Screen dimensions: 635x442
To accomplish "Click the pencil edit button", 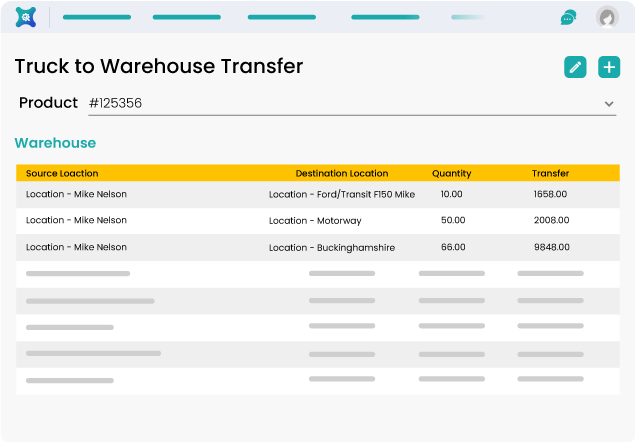I will click(x=575, y=67).
